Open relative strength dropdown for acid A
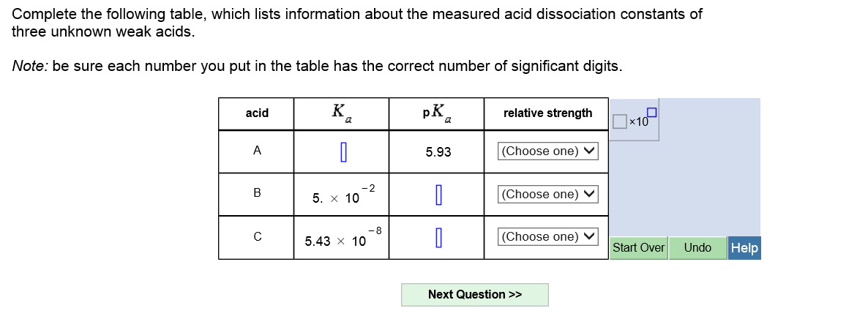 coord(547,151)
